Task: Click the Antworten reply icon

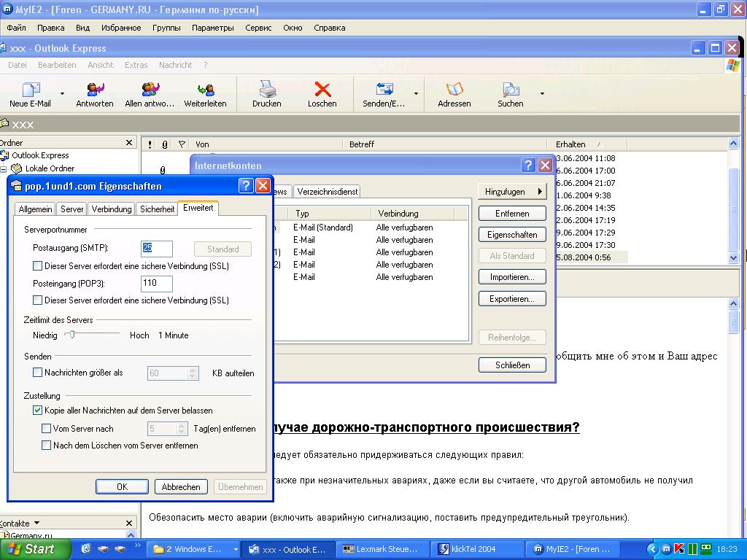Action: click(95, 89)
